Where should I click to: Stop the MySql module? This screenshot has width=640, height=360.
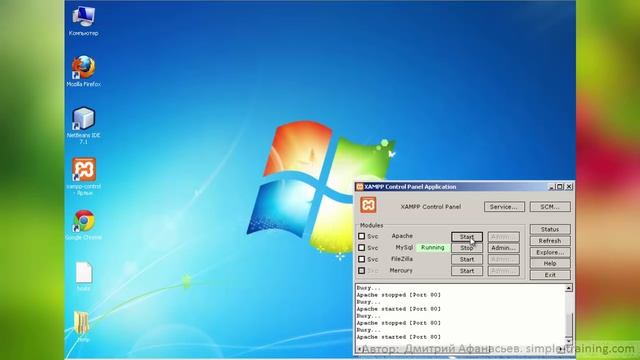467,248
